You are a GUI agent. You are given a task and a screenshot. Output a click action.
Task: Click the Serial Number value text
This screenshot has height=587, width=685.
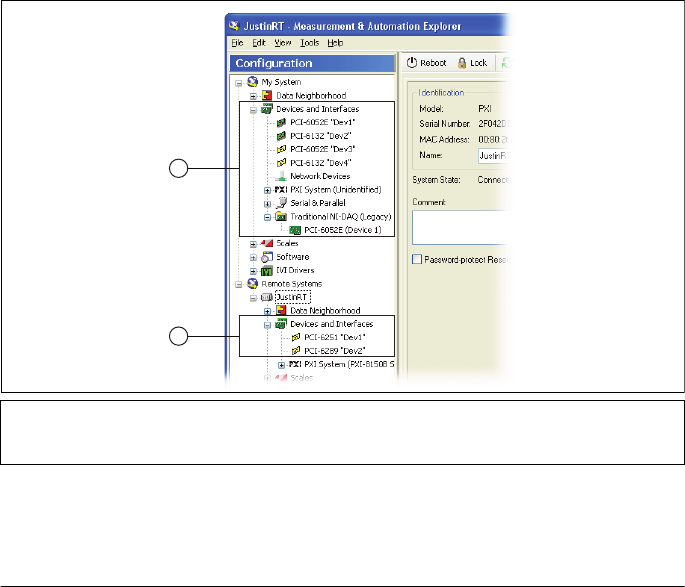(x=494, y=124)
